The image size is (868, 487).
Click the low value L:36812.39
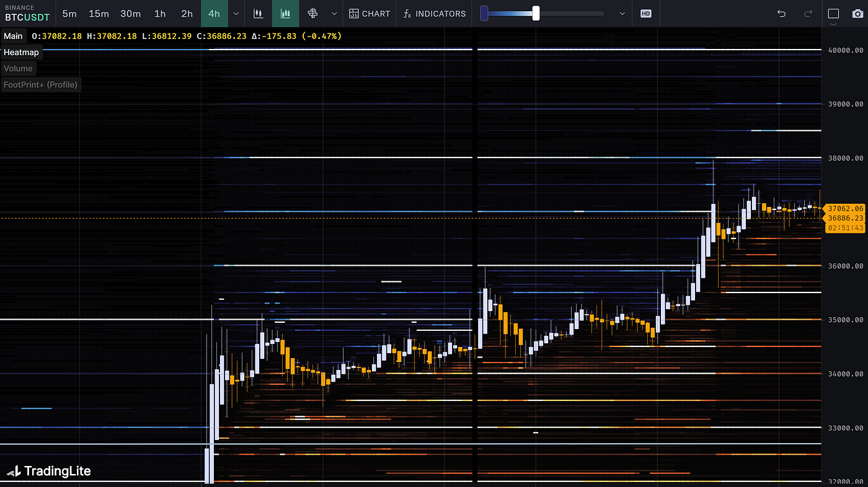pos(167,36)
